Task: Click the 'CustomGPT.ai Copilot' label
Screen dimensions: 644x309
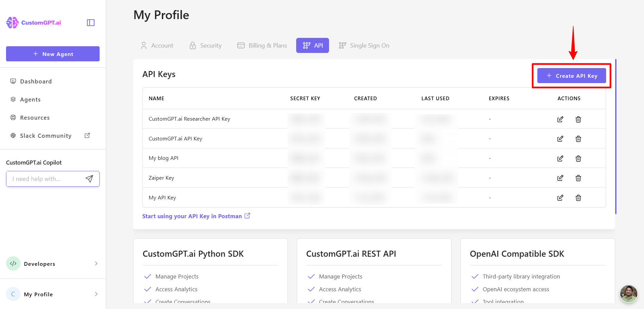Action: pos(34,163)
